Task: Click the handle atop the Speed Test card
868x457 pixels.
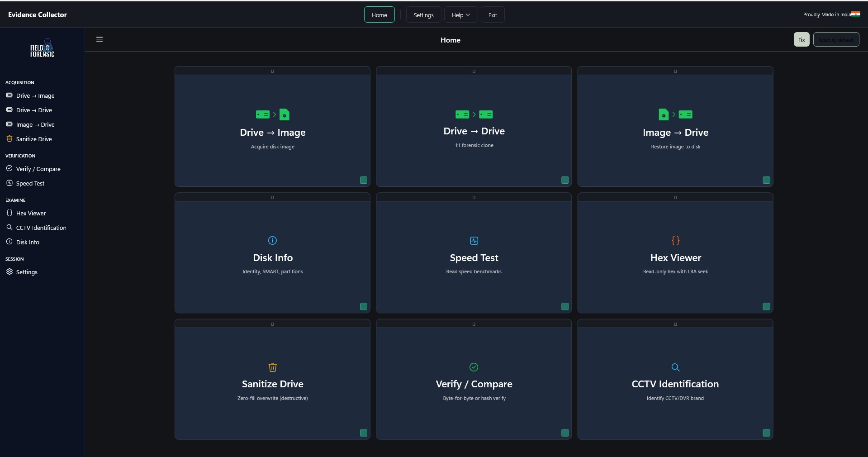Action: pyautogui.click(x=474, y=197)
